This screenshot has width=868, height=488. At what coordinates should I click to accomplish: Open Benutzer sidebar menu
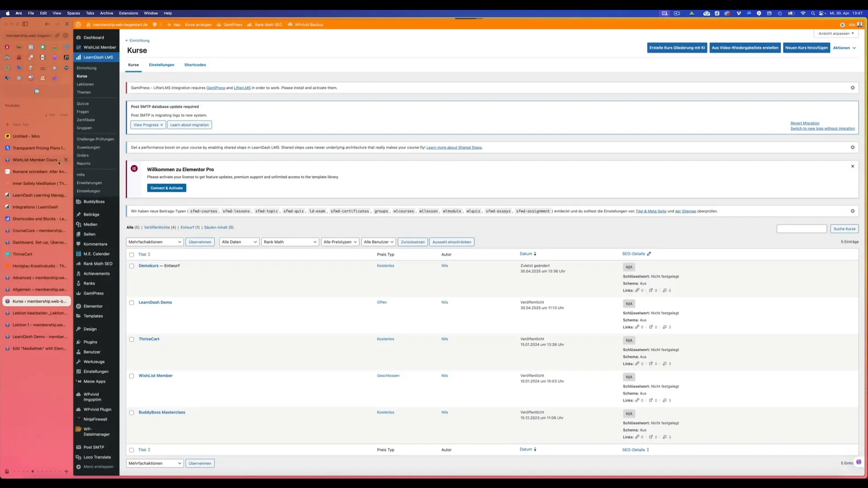pos(92,352)
